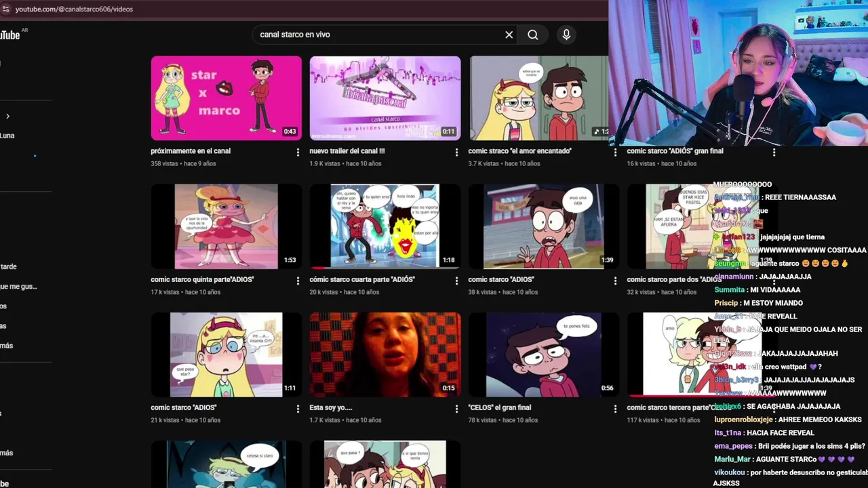Open more options for "cuarta parte" video
The width and height of the screenshot is (868, 488).
tap(456, 281)
